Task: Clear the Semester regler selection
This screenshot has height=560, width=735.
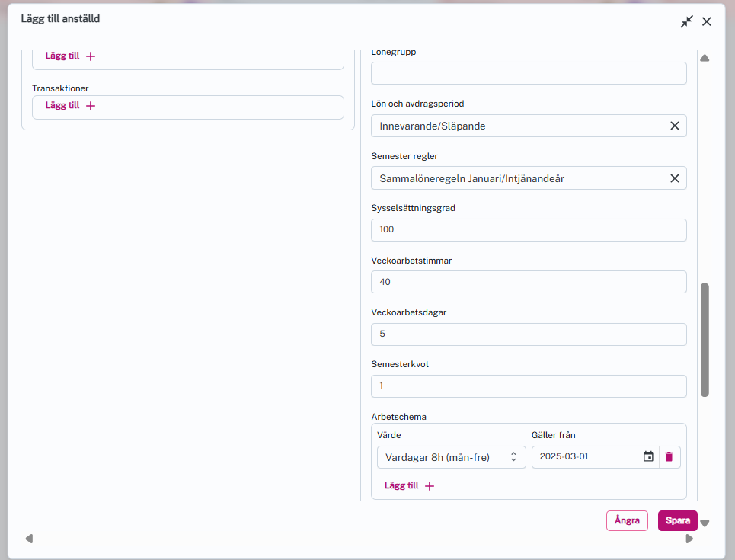Action: 674,178
